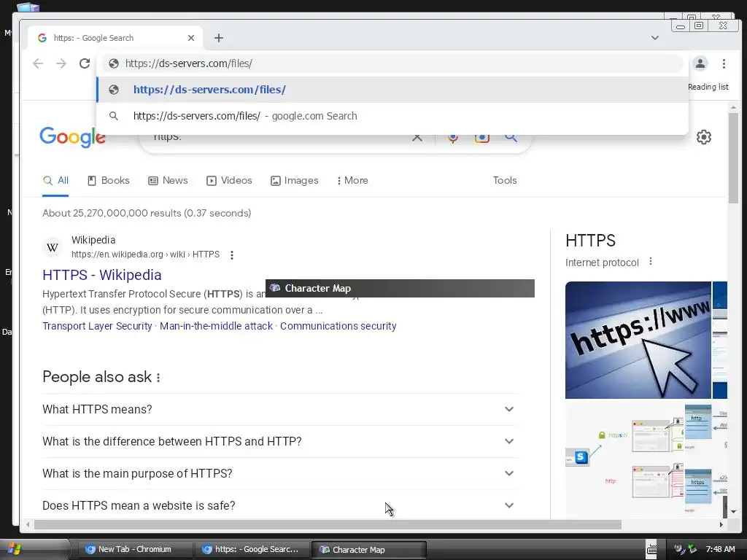Switch to the Books tab
Viewport: 747px width, 560px height.
(x=109, y=181)
